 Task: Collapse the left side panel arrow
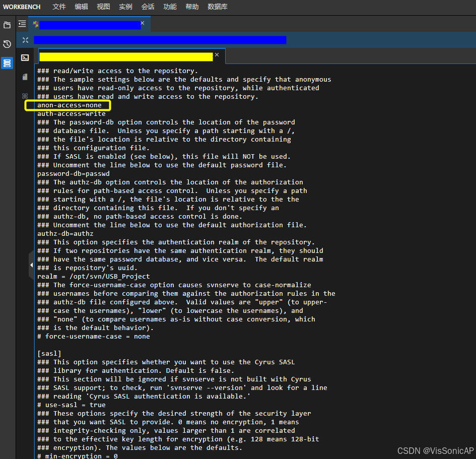click(x=31, y=265)
